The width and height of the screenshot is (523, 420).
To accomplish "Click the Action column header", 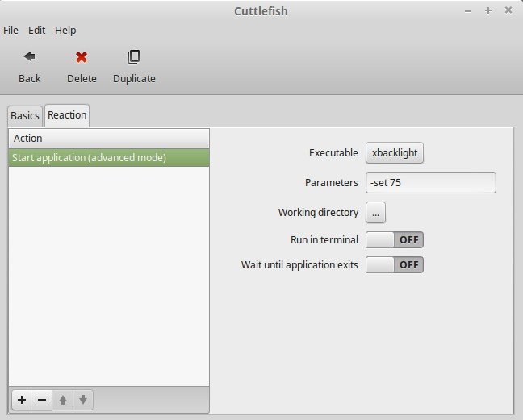I will tap(108, 139).
